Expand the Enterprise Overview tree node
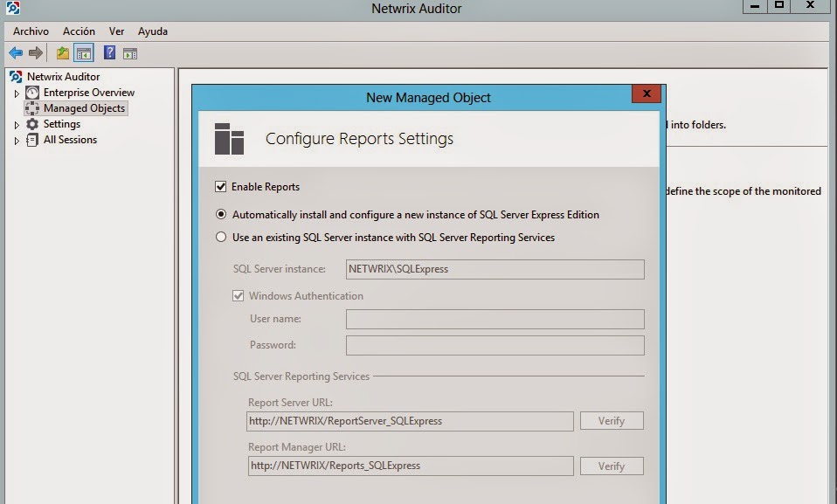837x504 pixels. [x=17, y=93]
